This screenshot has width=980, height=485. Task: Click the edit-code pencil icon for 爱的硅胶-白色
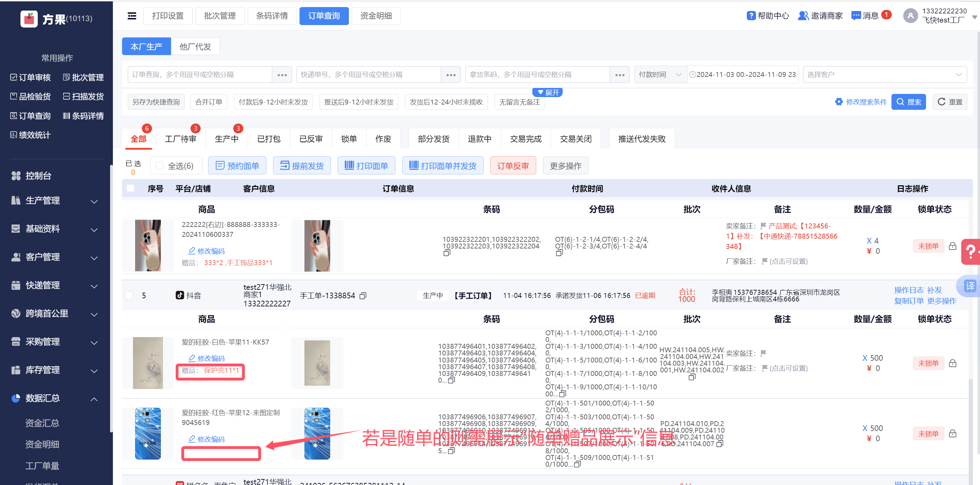[x=192, y=358]
